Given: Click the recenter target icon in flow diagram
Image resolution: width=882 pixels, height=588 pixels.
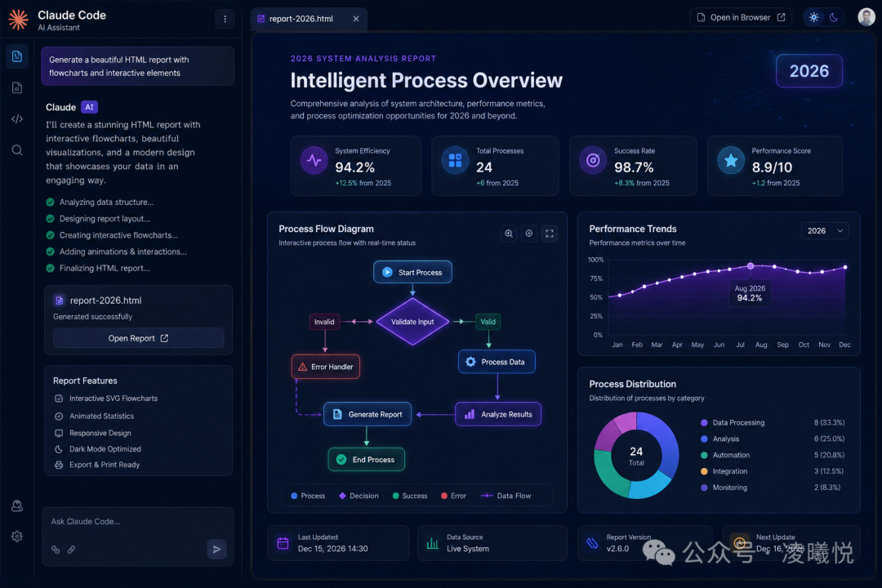Looking at the screenshot, I should [528, 234].
